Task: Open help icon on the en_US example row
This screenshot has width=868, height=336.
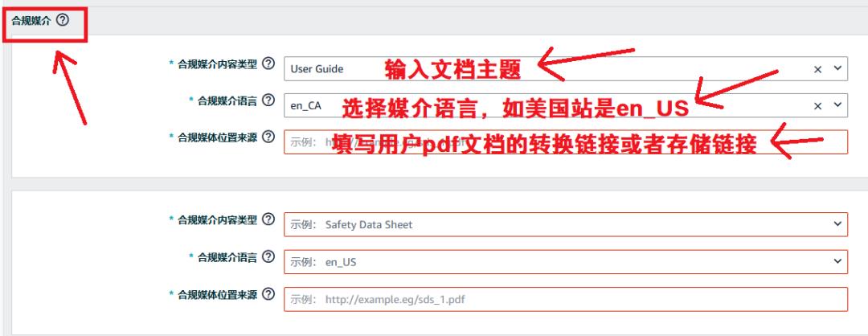Action: coord(268,257)
